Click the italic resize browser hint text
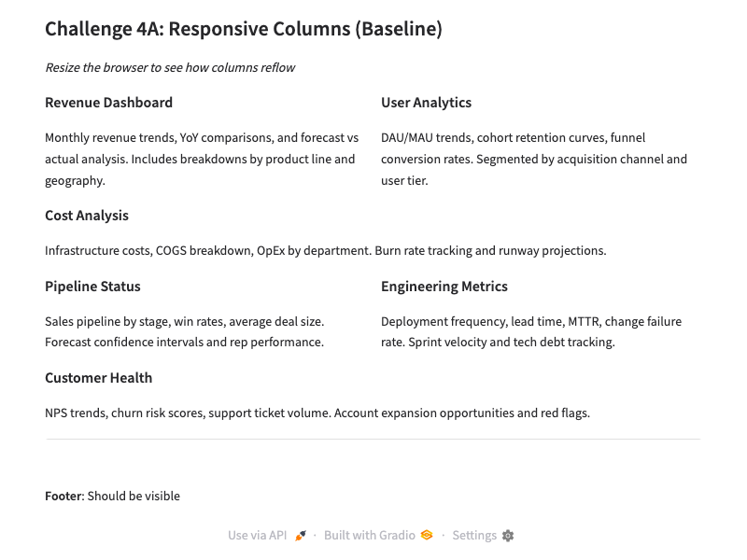The image size is (747, 560). click(x=170, y=67)
